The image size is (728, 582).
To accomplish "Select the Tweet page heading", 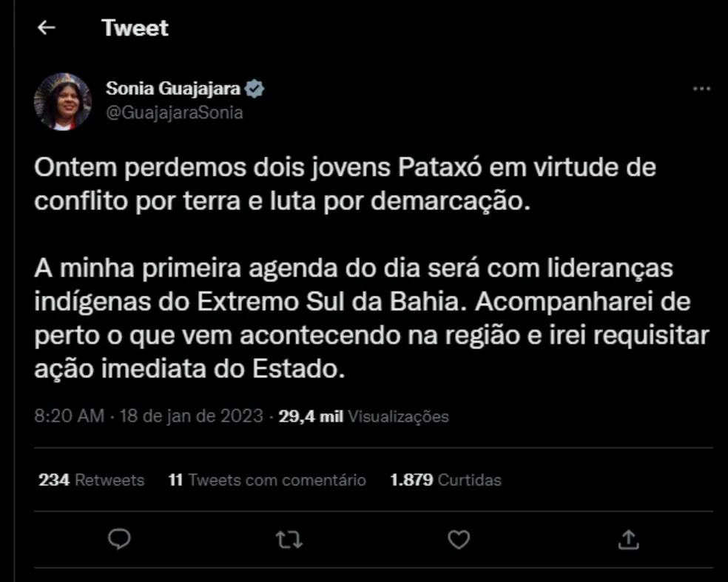I will 135,28.
